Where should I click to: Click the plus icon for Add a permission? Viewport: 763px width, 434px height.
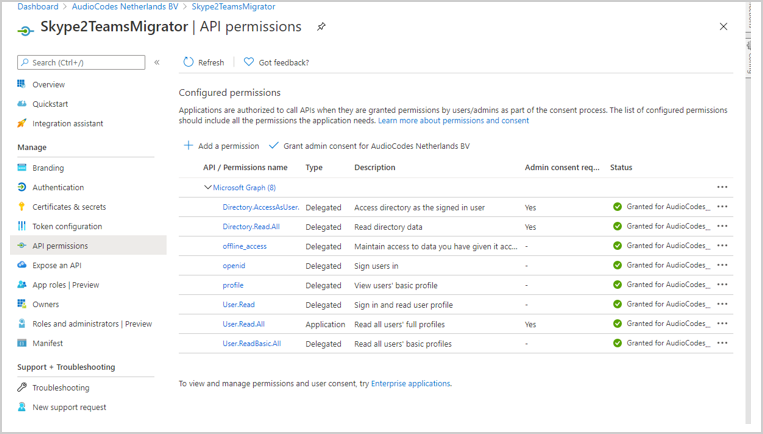[x=188, y=145]
